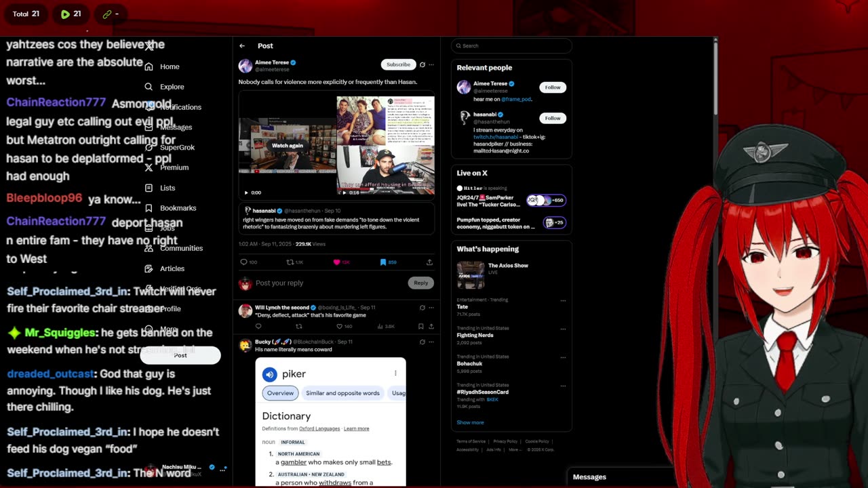This screenshot has width=868, height=488.
Task: Click the Home house icon
Action: (149, 66)
